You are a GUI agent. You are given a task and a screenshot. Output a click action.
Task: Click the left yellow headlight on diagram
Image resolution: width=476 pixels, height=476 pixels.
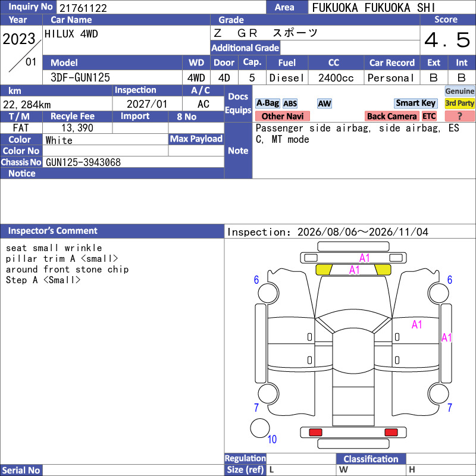pyautogui.click(x=324, y=270)
